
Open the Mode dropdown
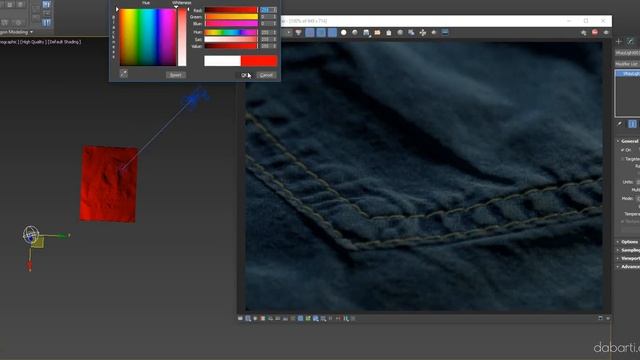point(638,198)
